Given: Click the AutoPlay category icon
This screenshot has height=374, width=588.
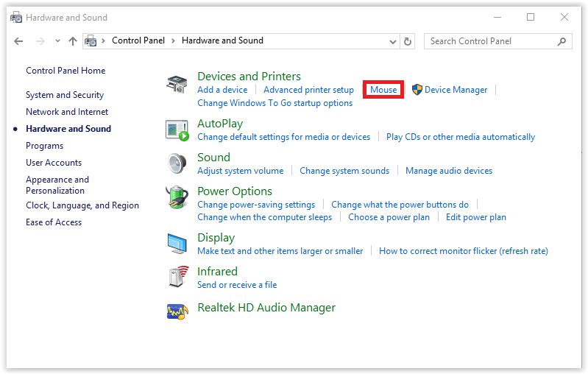Looking at the screenshot, I should coord(177,130).
